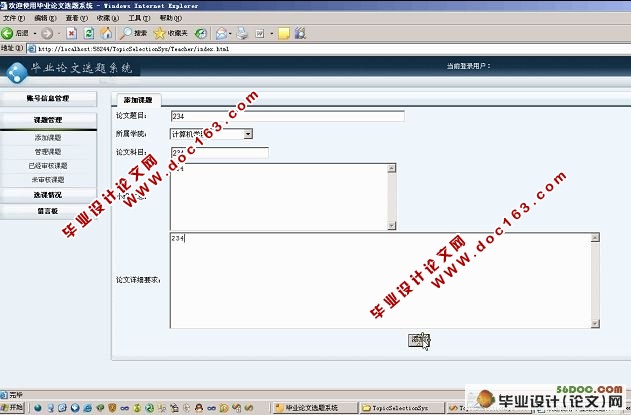Open the Back button history dropdown arrow
This screenshot has height=415, width=631.
click(35, 33)
